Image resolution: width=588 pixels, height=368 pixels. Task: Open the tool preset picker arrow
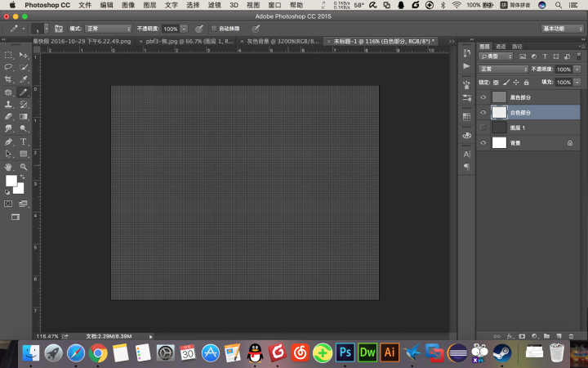pyautogui.click(x=24, y=29)
